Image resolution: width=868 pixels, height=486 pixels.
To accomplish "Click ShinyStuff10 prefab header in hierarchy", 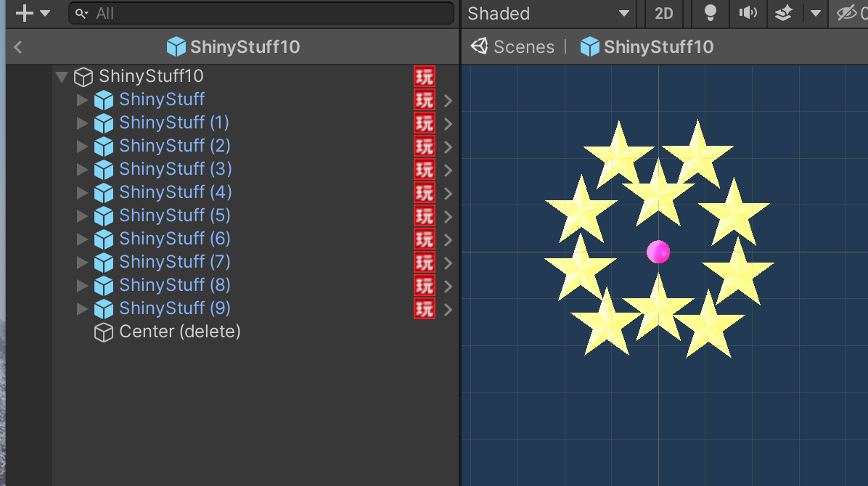I will coord(233,47).
